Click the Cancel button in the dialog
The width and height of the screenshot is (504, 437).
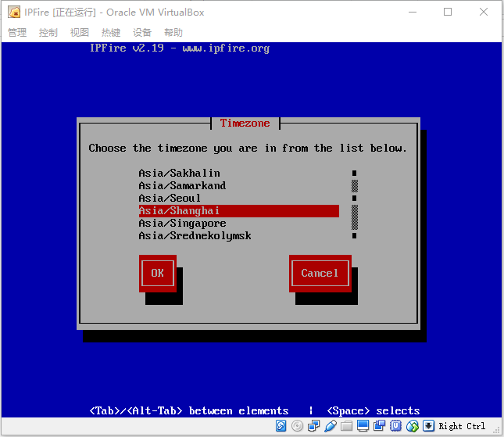click(x=320, y=274)
